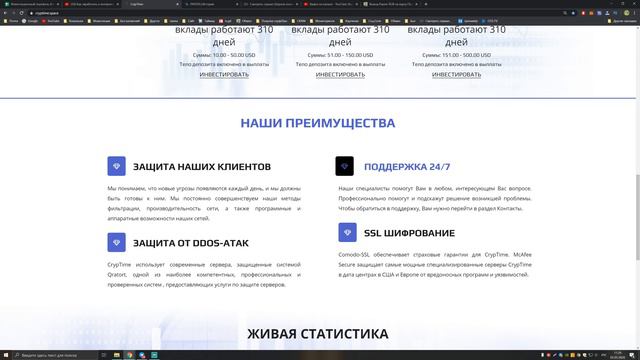Switch to the second tab with YouTube icon

91,4
